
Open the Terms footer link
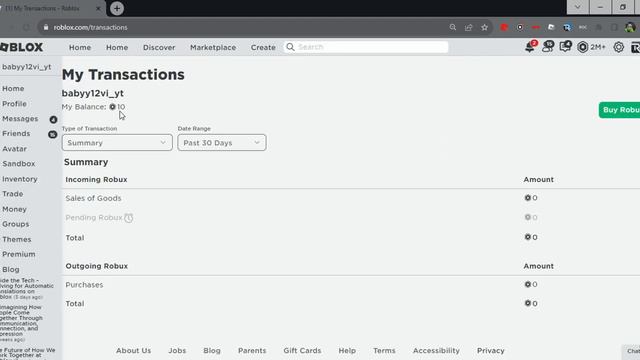coord(384,351)
